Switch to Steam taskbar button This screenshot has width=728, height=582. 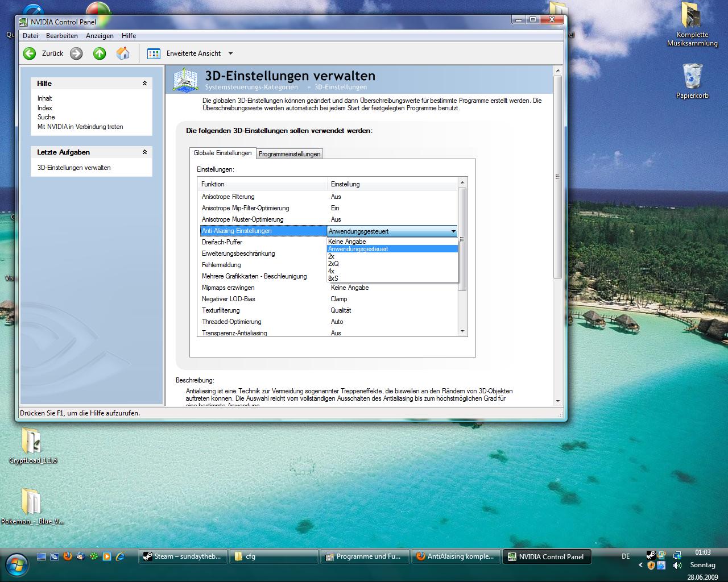click(x=183, y=556)
